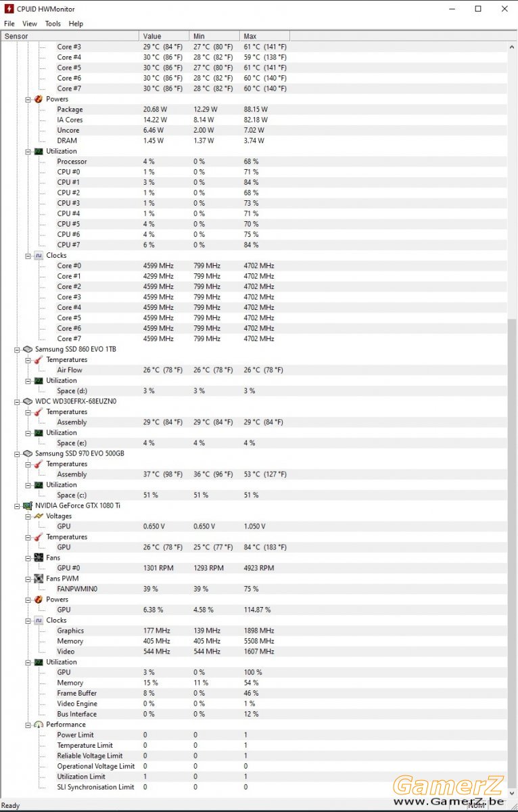Viewport: 518px width, 812px height.
Task: Click the Performance gauge icon
Action: [x=39, y=724]
